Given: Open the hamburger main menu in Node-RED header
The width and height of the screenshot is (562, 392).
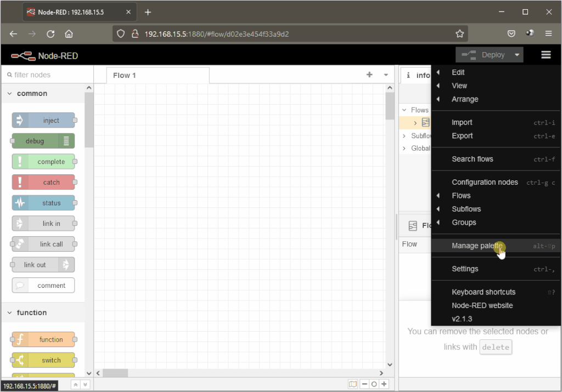Looking at the screenshot, I should [x=546, y=55].
